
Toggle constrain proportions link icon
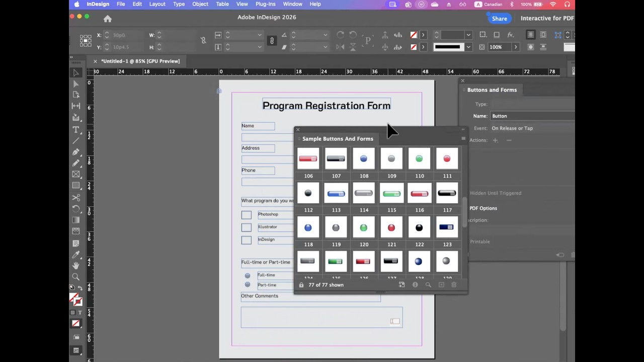point(203,41)
